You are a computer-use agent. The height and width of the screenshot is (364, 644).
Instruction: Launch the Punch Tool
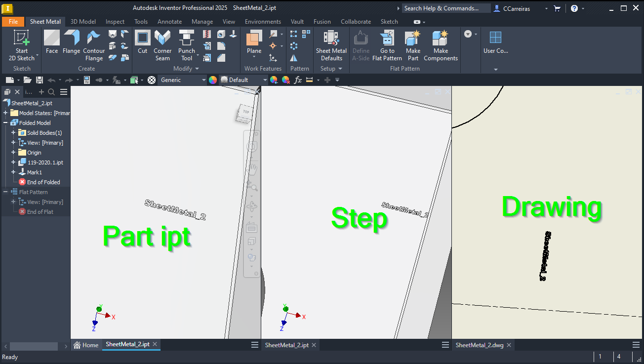pyautogui.click(x=186, y=43)
